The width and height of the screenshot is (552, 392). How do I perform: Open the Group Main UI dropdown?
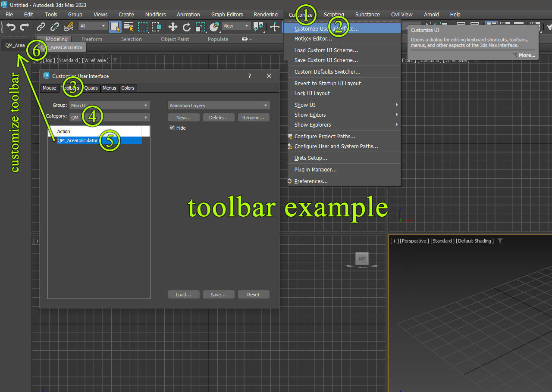click(x=110, y=106)
